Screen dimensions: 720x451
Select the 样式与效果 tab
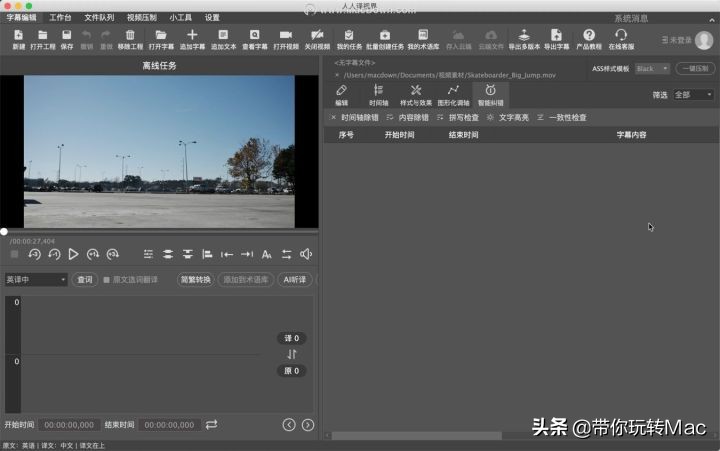(x=416, y=95)
